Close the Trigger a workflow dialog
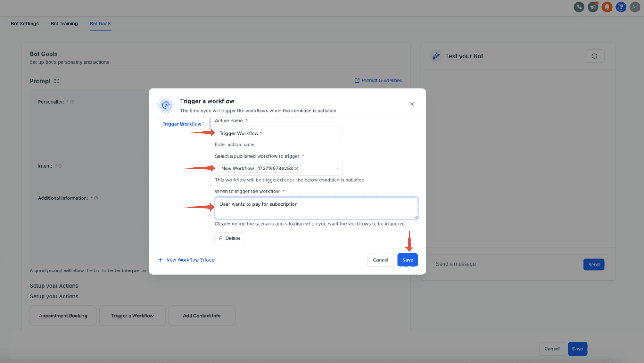 tap(412, 104)
